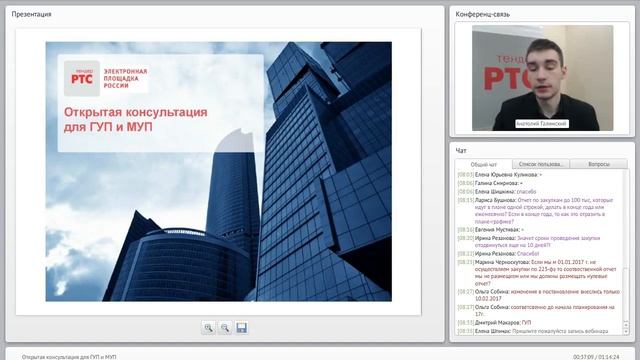This screenshot has height=360, width=640.
Task: Click the recording time counter 00:37:09
Action: coord(583,357)
